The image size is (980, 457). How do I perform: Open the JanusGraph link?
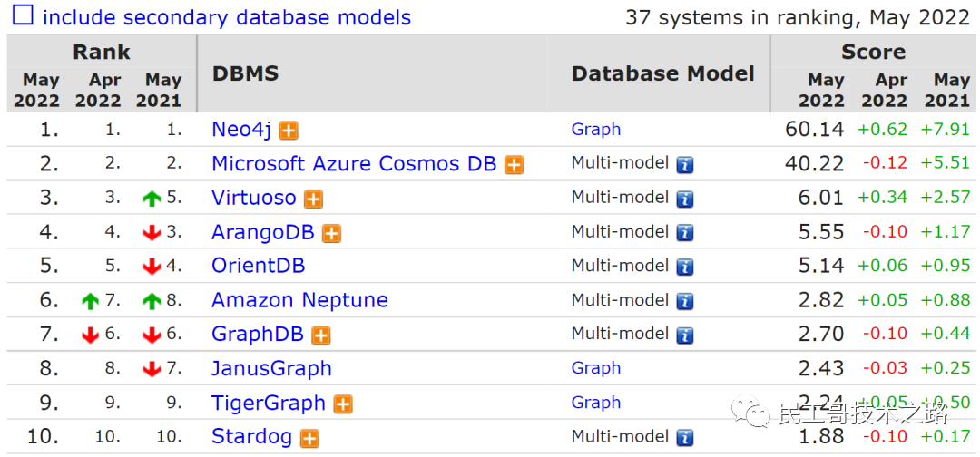(271, 369)
